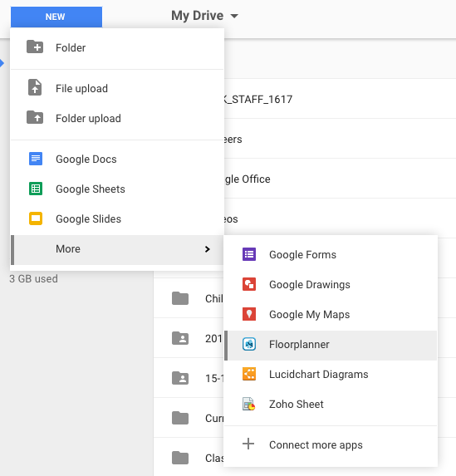Choose Connect more apps
Screen dimensions: 456x476
click(331, 444)
